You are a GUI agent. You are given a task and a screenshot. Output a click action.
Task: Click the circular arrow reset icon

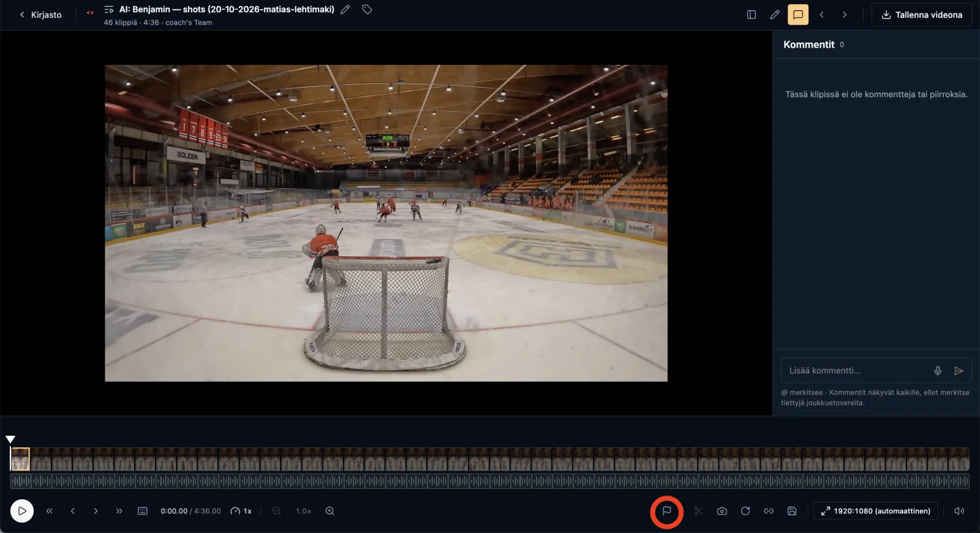[x=745, y=511]
